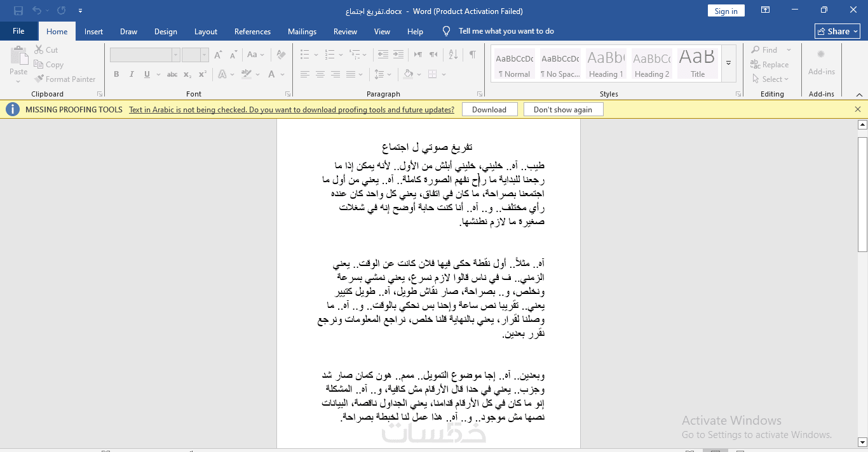Collapse the ribbon with chevron arrow
This screenshot has height=452, width=868.
858,94
